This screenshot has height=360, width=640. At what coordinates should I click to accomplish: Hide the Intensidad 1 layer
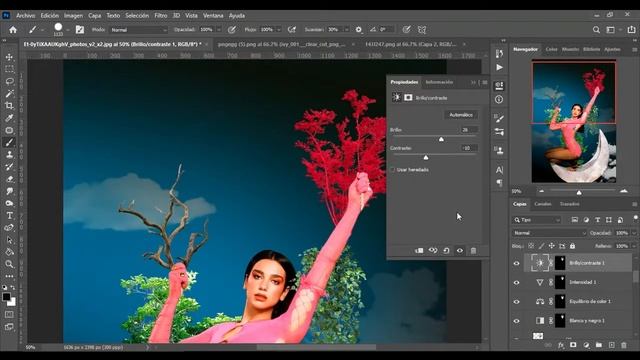(x=516, y=282)
